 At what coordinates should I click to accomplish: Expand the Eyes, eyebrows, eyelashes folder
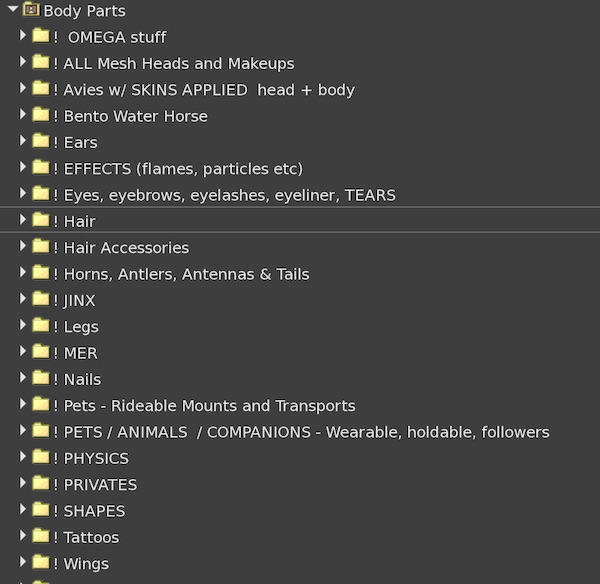coord(23,193)
